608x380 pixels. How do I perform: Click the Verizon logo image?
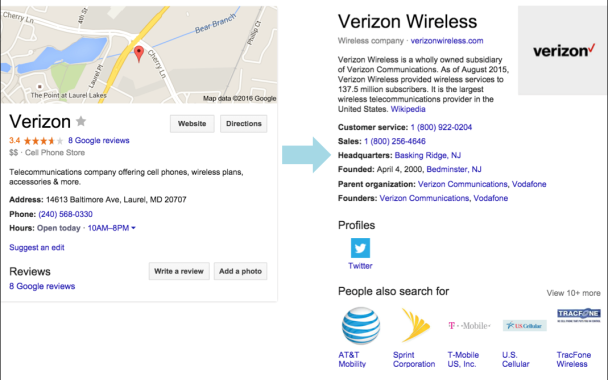point(563,50)
